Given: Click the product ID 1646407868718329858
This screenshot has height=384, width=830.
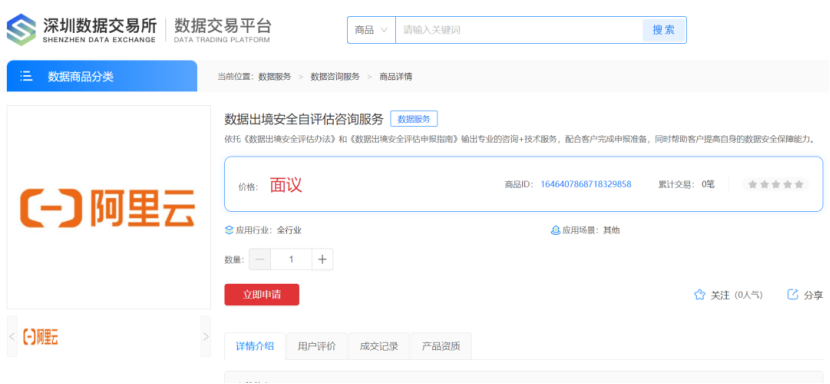Looking at the screenshot, I should point(585,184).
